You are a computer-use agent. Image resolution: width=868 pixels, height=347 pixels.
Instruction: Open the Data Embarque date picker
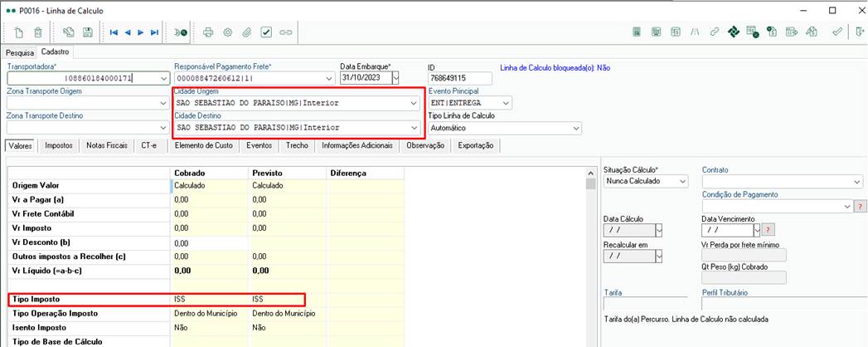point(395,79)
